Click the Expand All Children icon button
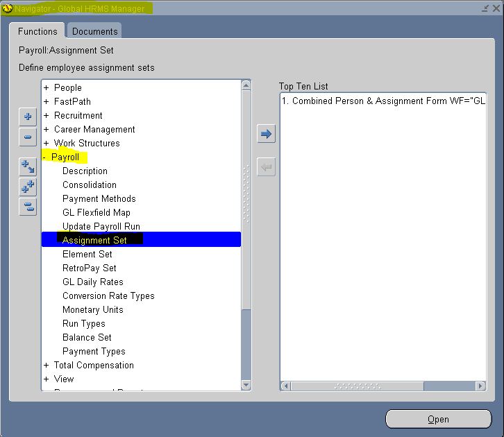Viewport: 504px width, 437px height. tap(28, 167)
